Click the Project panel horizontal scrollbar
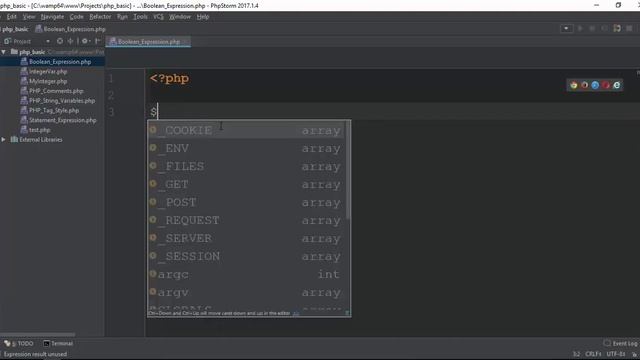Screen dimensions: 640x360 click(38, 335)
